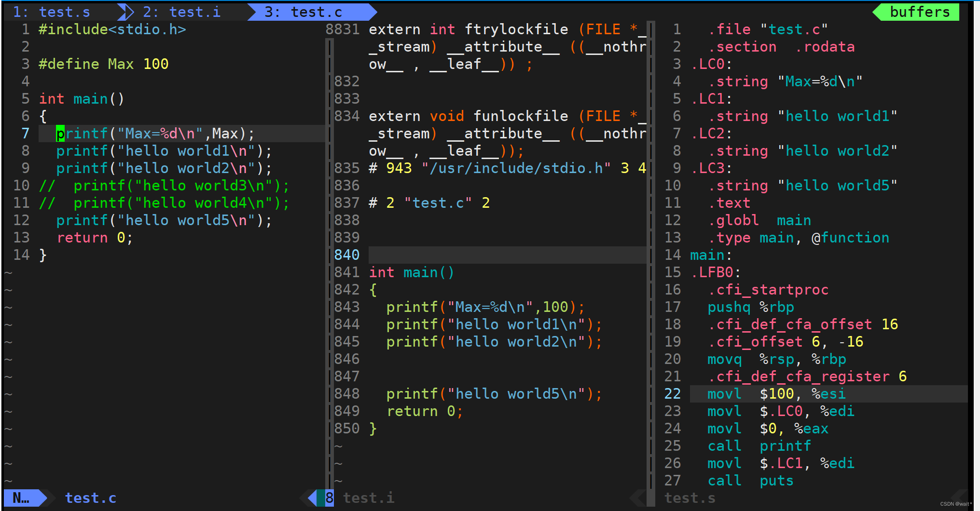Click .cfi_def_cfa_offset 16 line
The width and height of the screenshot is (980, 511).
(x=803, y=324)
